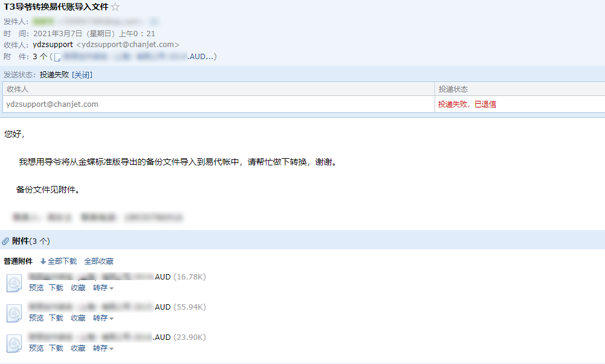Click the paperclip icon beside 附件(3 个)
Image resolution: width=605 pixels, height=364 pixels.
5,241
